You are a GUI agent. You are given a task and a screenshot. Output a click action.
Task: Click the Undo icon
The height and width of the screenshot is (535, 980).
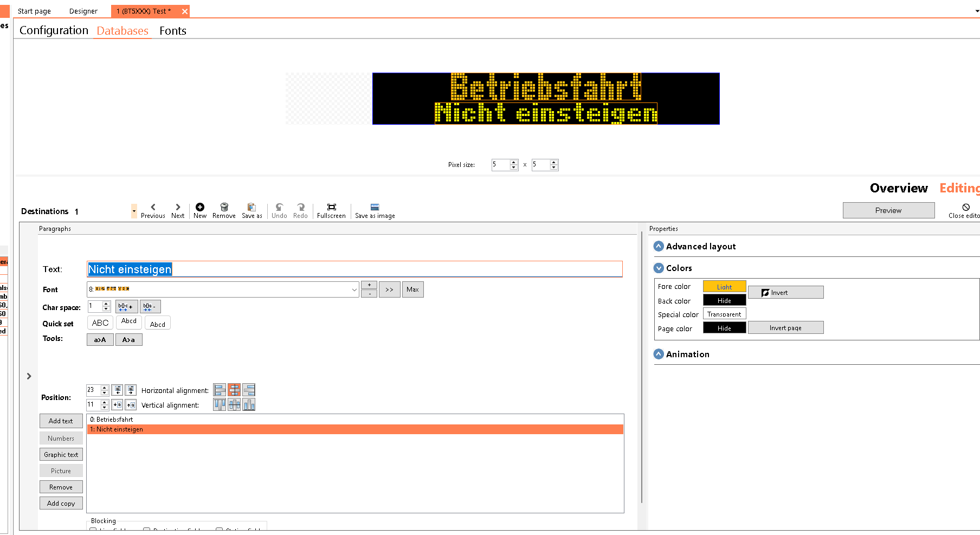pyautogui.click(x=279, y=211)
